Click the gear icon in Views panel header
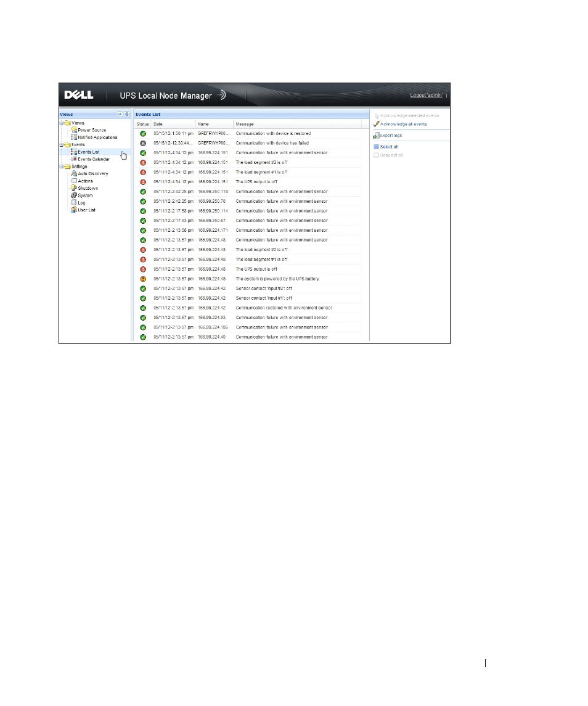The image size is (588, 706). coord(126,114)
